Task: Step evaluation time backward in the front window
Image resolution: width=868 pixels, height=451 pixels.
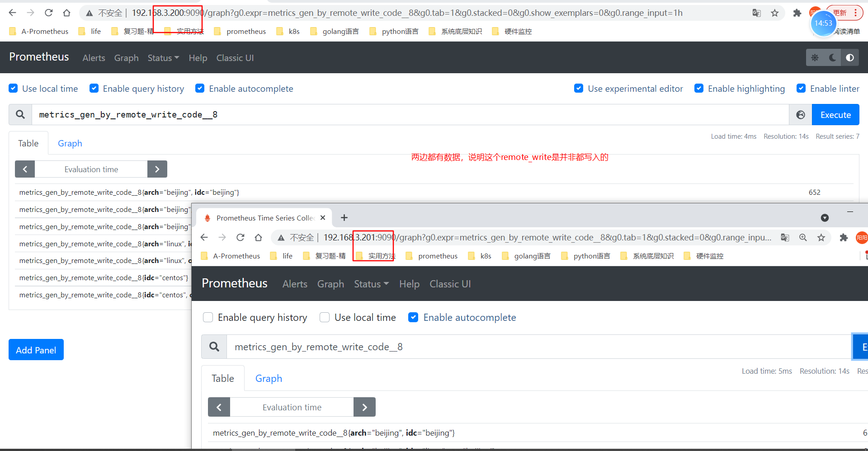Action: 219,407
